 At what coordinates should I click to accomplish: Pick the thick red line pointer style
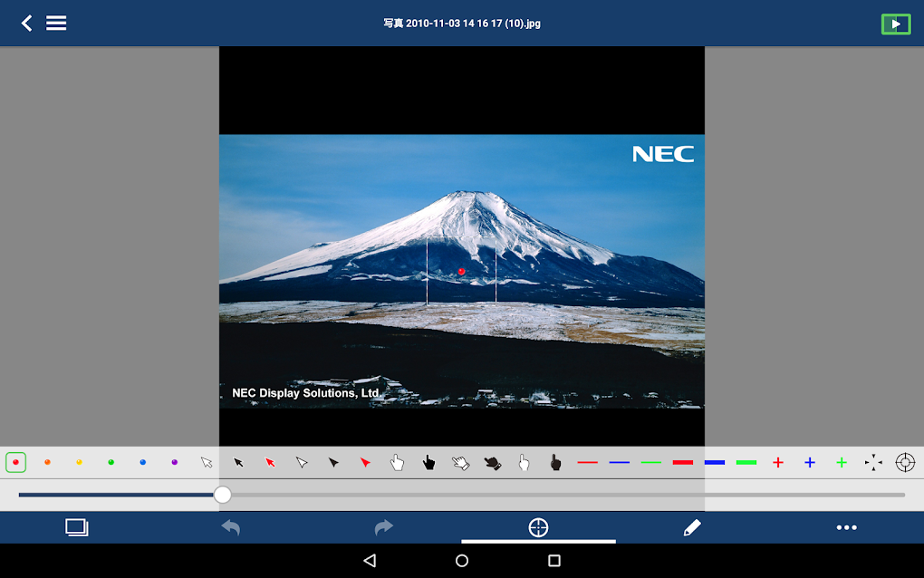pos(682,462)
